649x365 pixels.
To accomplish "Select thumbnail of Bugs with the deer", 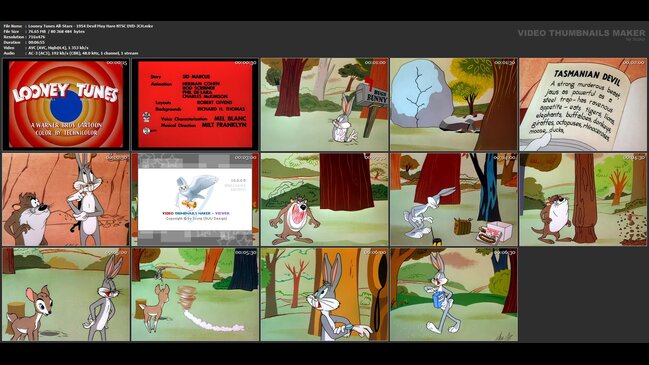I will pyautogui.click(x=66, y=295).
